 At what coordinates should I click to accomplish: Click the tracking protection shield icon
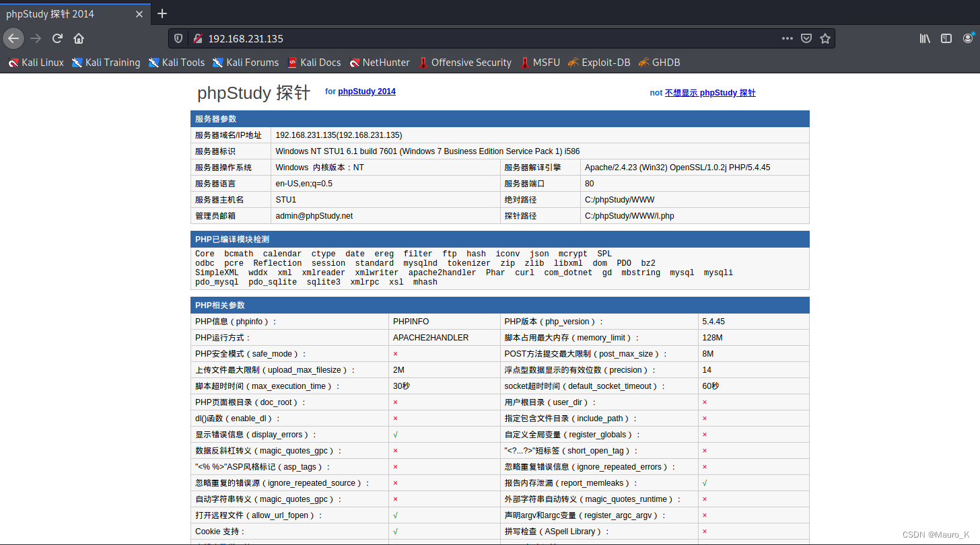point(178,39)
